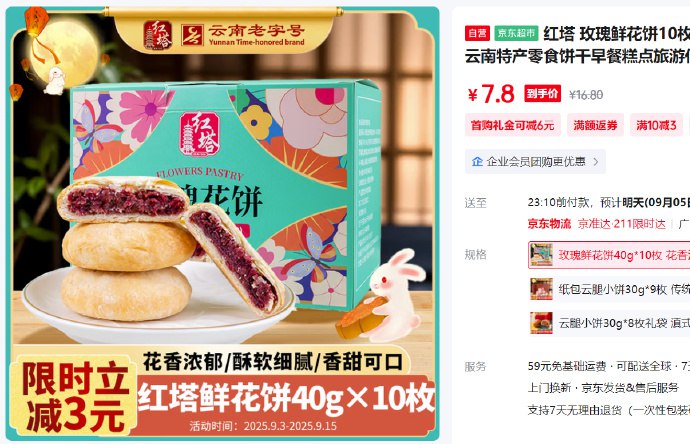Select the 云腿小饼30g*8枚礼袋 specification option

609,323
